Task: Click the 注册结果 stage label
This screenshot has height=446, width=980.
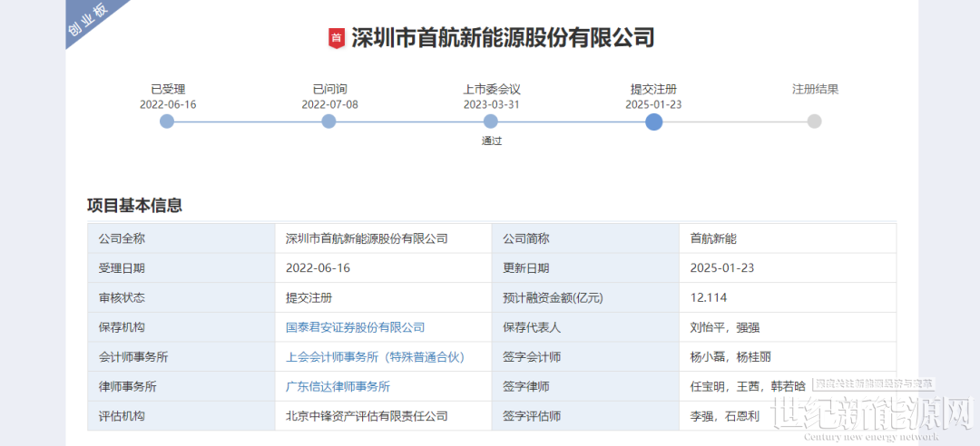Action: [816, 90]
